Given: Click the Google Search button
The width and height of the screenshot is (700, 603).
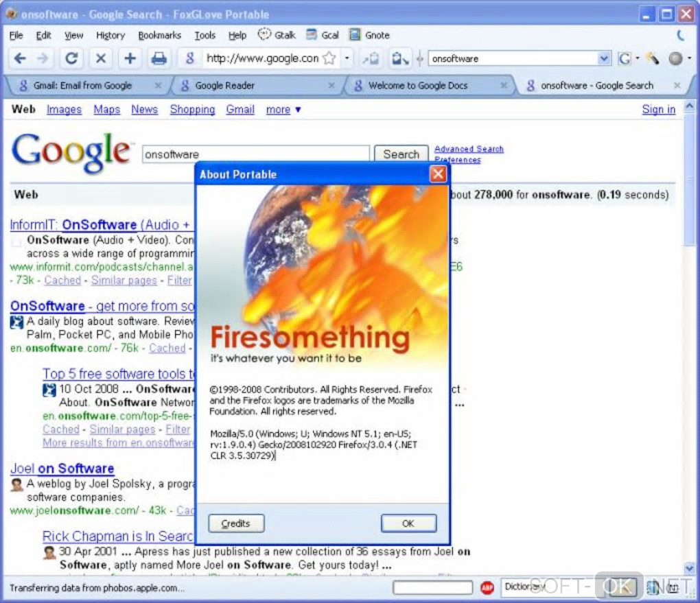Looking at the screenshot, I should pyautogui.click(x=401, y=154).
